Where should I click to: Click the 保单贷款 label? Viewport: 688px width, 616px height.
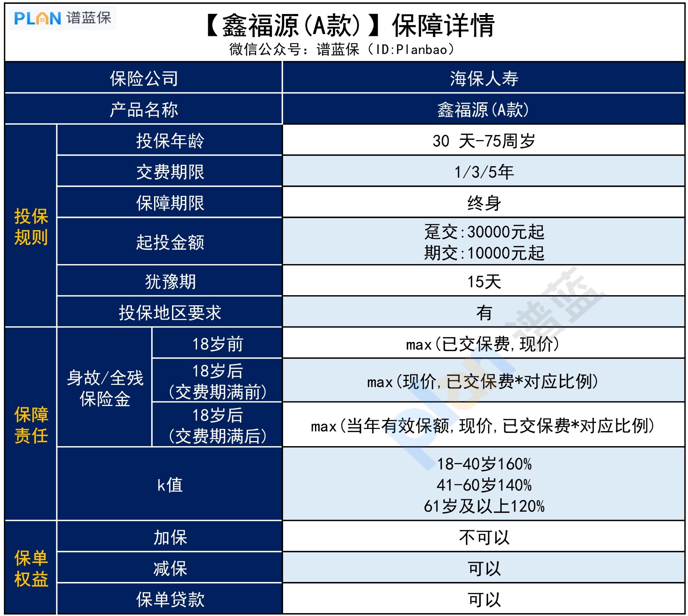pos(170,600)
